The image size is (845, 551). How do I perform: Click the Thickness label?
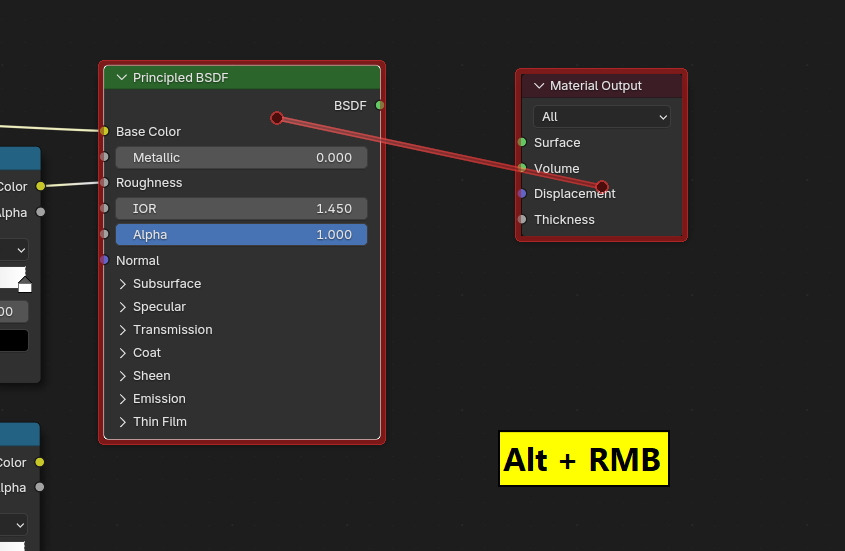564,219
